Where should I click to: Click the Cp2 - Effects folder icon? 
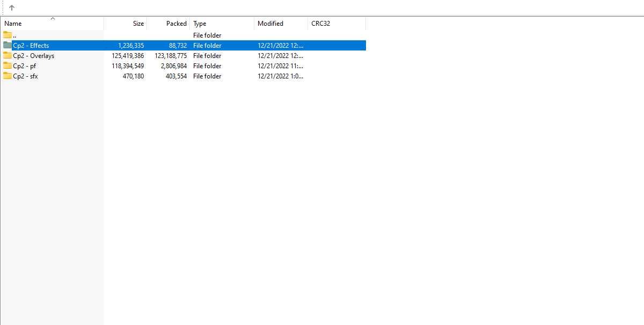(8, 45)
